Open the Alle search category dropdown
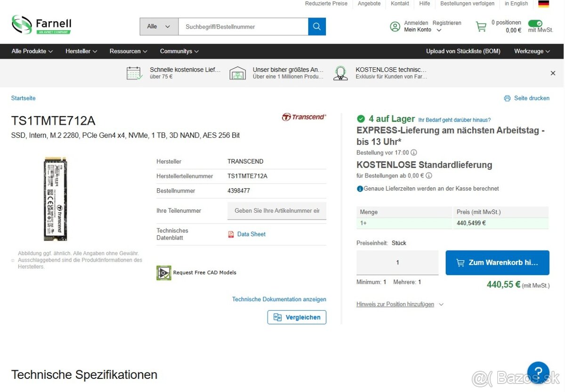This screenshot has width=565, height=392. pos(159,27)
